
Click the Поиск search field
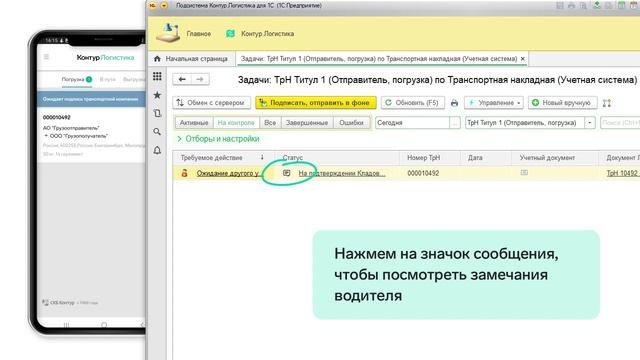pyautogui.click(x=620, y=122)
